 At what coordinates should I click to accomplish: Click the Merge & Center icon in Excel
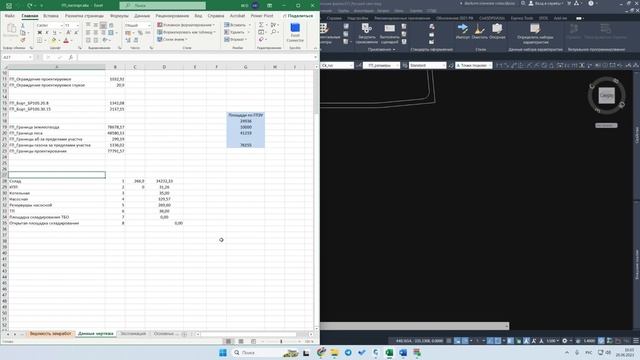[111, 33]
